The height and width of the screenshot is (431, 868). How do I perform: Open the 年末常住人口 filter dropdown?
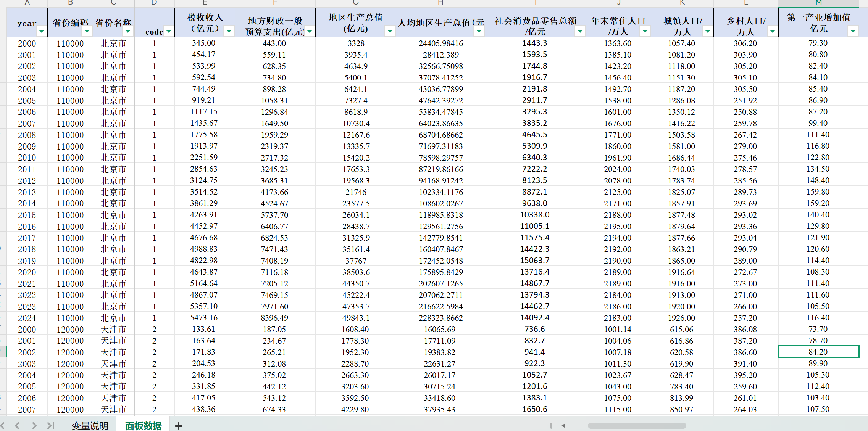pos(645,31)
